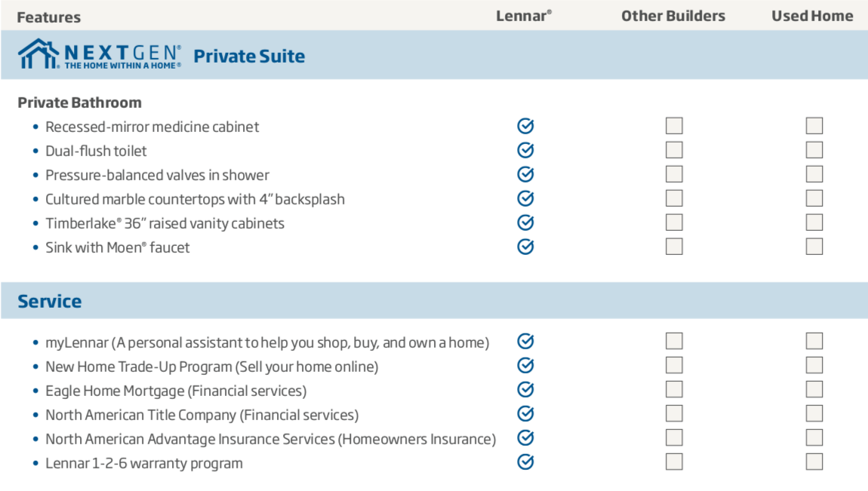Click the NextGen house logo icon
This screenshot has height=491, width=868.
point(38,54)
